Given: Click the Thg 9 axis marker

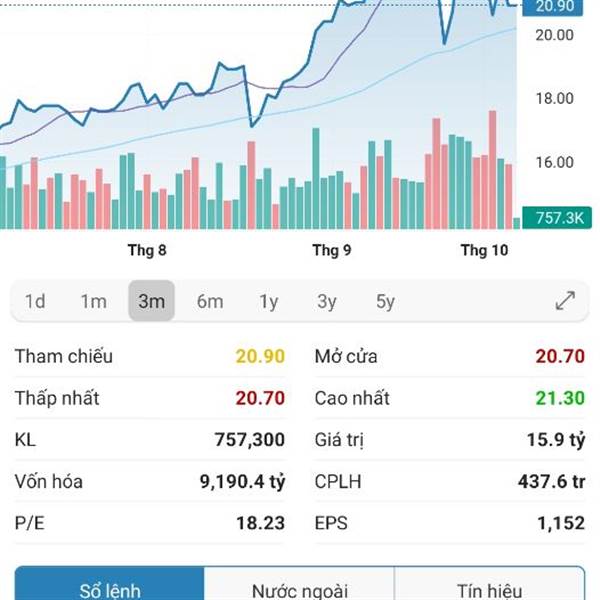Looking at the screenshot, I should pyautogui.click(x=332, y=250).
